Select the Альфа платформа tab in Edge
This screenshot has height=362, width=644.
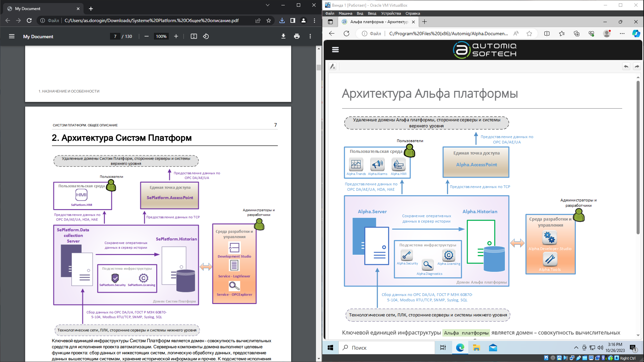click(x=378, y=22)
